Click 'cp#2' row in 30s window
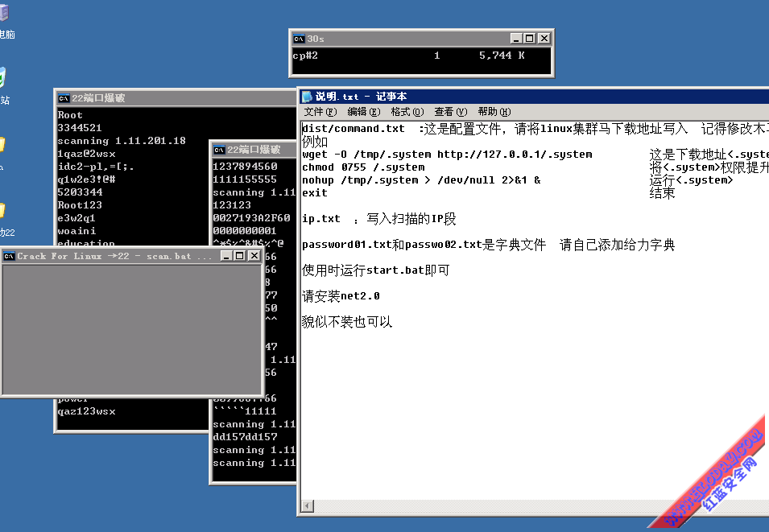The height and width of the screenshot is (532, 769). [x=408, y=56]
